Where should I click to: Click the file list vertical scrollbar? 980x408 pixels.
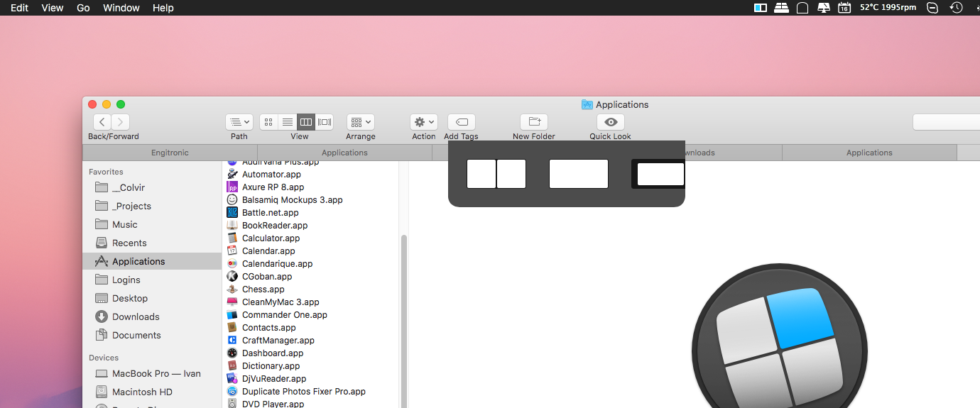point(404,319)
